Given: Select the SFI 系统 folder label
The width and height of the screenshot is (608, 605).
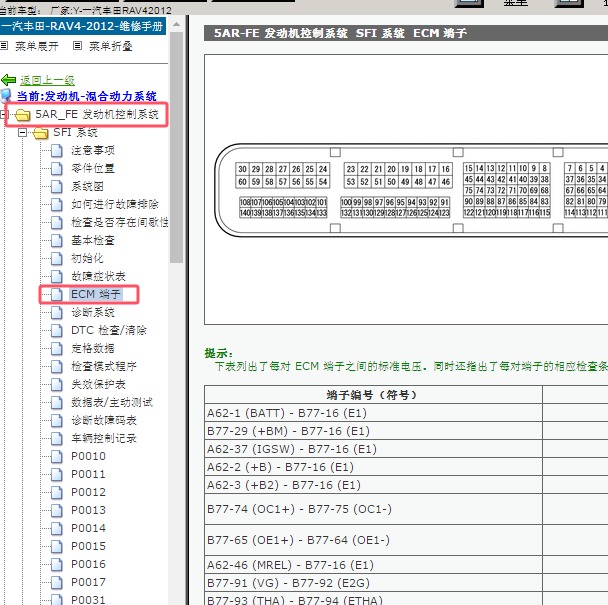Looking at the screenshot, I should 75,133.
